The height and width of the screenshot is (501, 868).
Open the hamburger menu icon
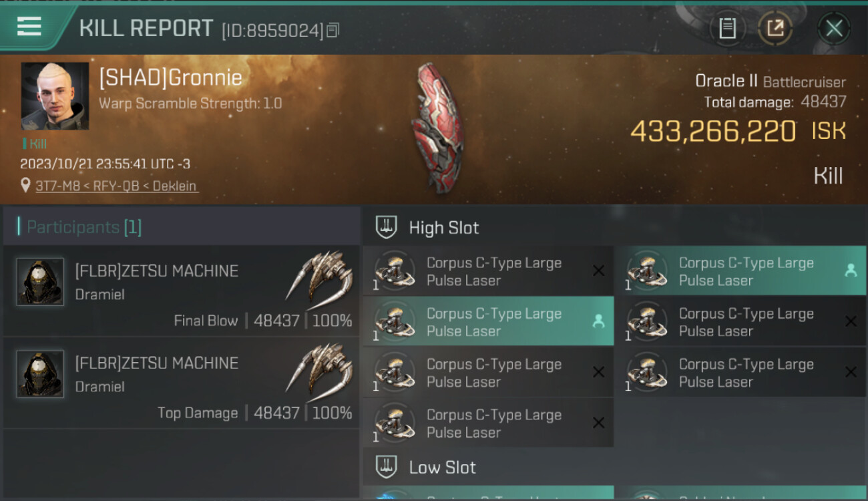click(x=29, y=26)
